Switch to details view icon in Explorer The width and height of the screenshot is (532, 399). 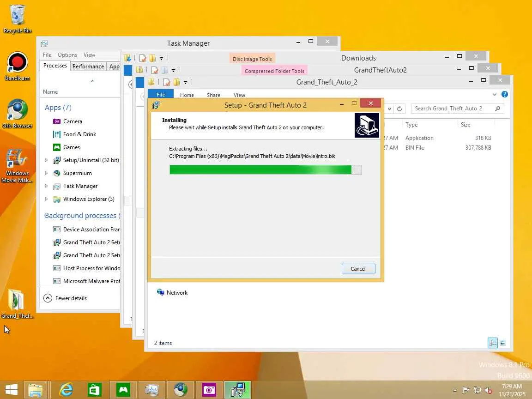tap(493, 343)
